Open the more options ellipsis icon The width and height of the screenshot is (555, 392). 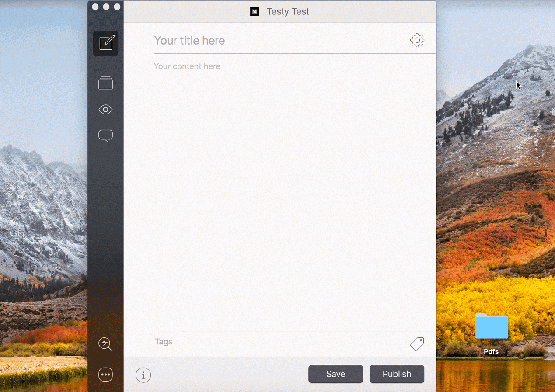point(106,375)
